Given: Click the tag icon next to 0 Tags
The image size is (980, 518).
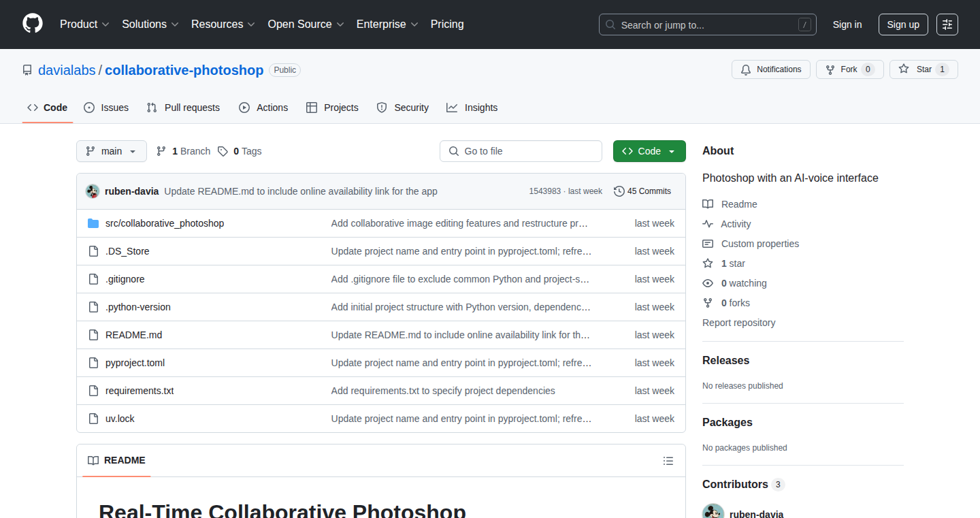Looking at the screenshot, I should click(x=223, y=151).
